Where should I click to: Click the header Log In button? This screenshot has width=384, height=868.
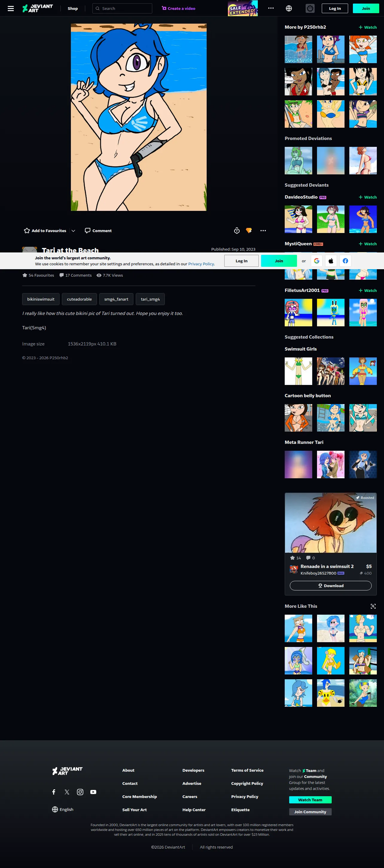[335, 8]
